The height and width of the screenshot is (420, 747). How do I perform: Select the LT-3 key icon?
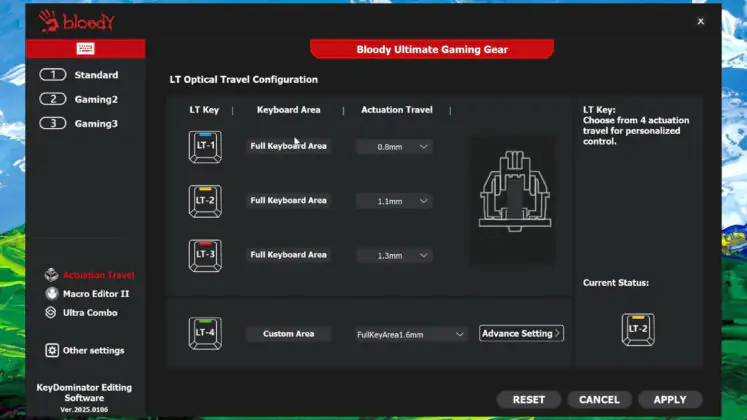[205, 255]
